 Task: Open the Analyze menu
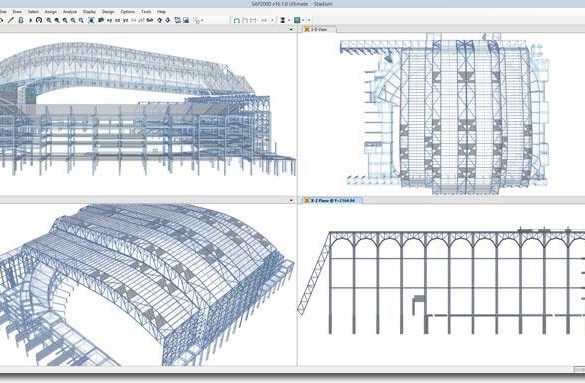tap(70, 12)
